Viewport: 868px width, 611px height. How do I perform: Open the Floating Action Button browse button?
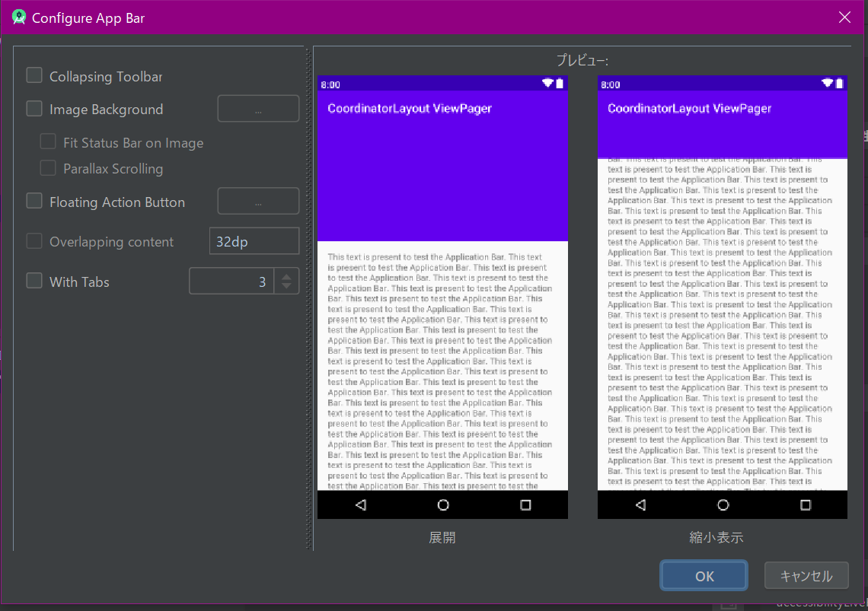(x=258, y=201)
